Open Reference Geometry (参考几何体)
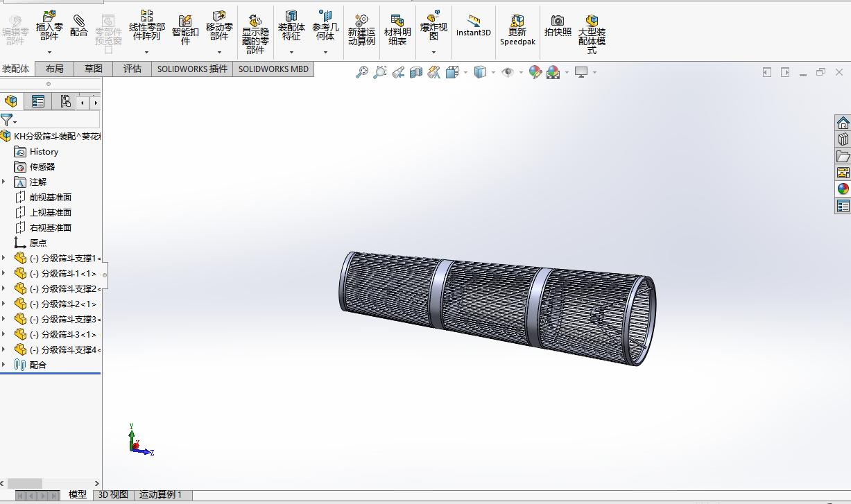 325,26
